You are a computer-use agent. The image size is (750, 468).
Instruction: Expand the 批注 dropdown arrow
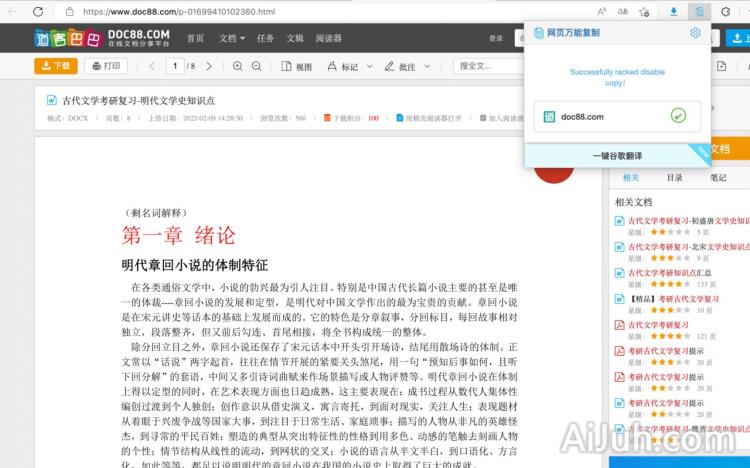click(x=427, y=67)
